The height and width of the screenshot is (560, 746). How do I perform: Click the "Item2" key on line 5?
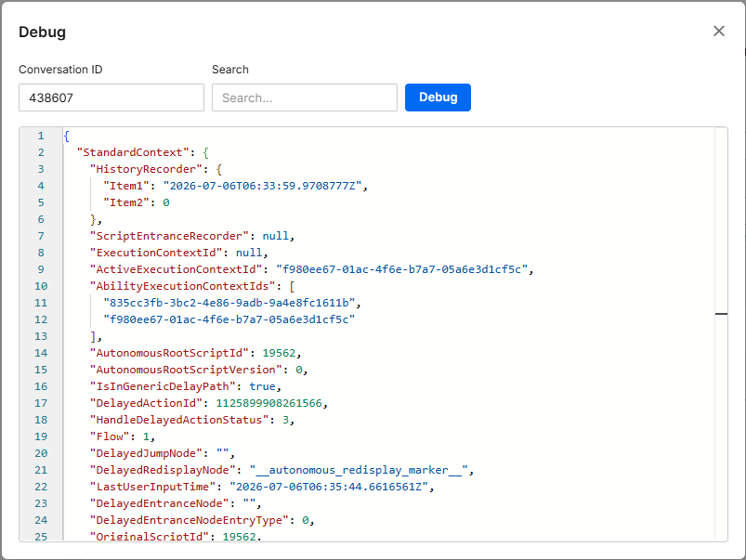pyautogui.click(x=126, y=202)
